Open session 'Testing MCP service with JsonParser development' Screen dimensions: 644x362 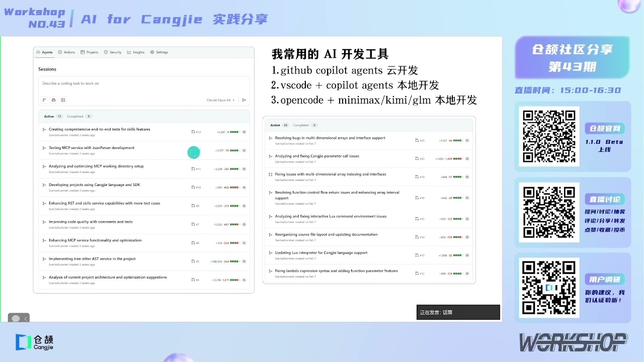point(92,148)
